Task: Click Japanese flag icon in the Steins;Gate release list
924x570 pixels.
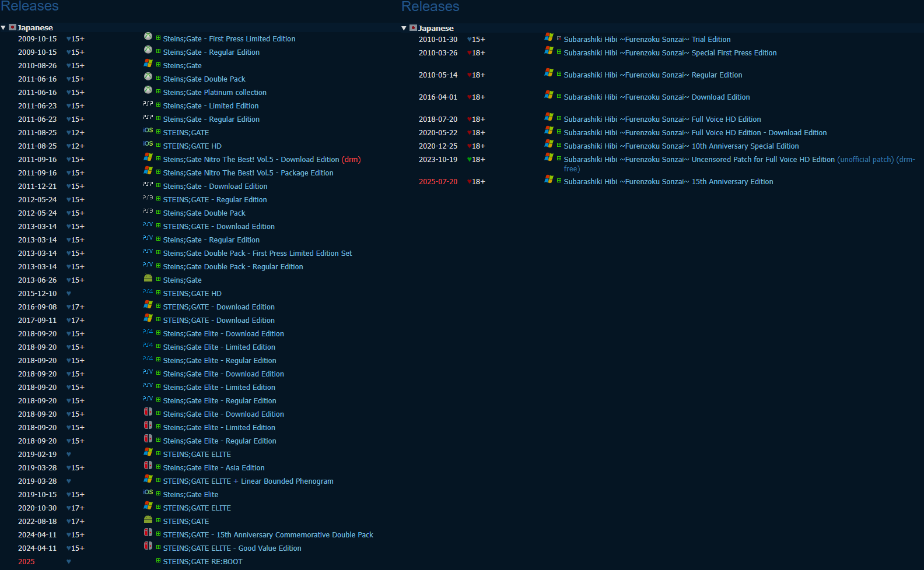Action: tap(12, 27)
